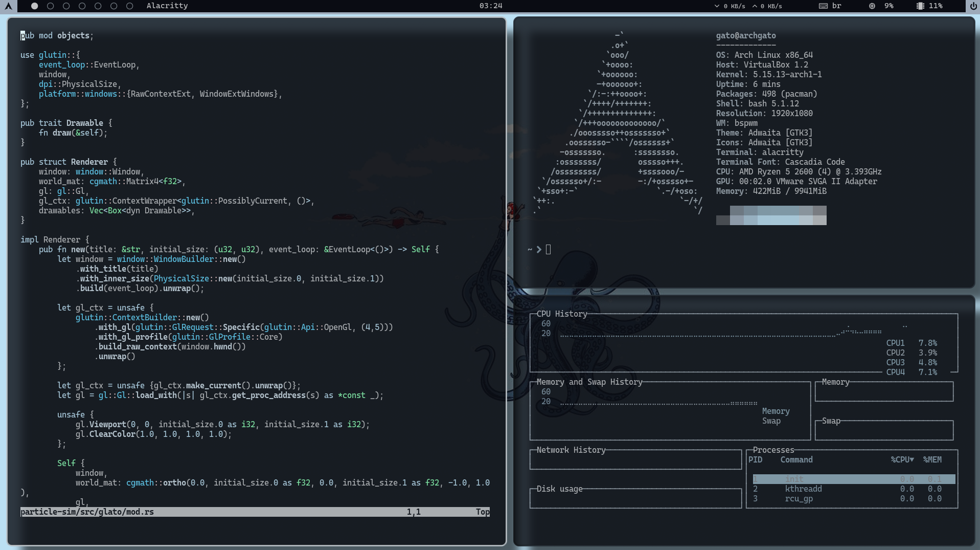Switch to the fifth workspace circle
Viewport: 980px width, 550px height.
[98, 6]
